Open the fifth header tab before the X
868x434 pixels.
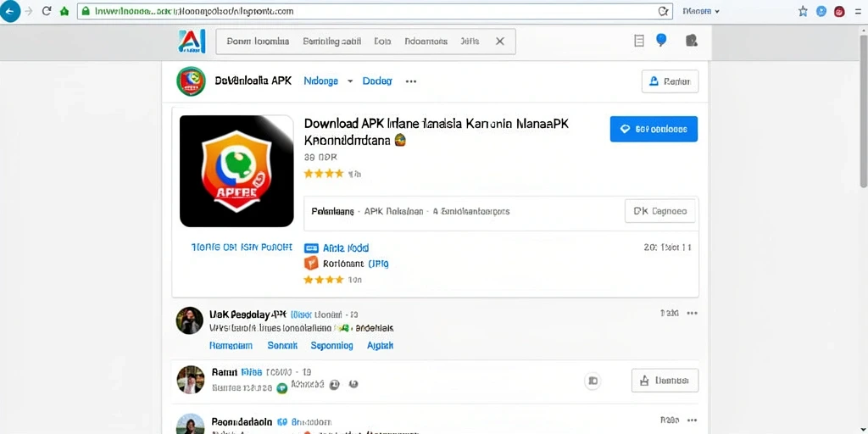pos(470,41)
